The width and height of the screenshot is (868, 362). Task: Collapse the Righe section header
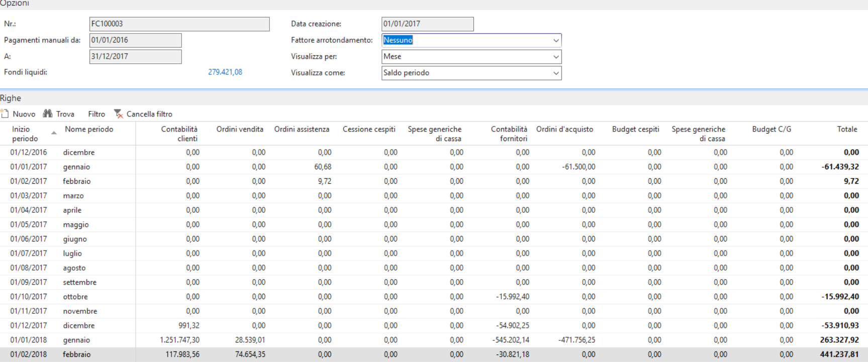click(x=11, y=98)
